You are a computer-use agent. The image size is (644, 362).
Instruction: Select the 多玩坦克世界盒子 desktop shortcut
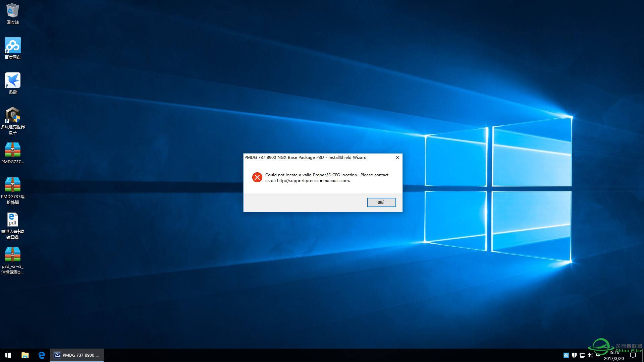point(13,121)
